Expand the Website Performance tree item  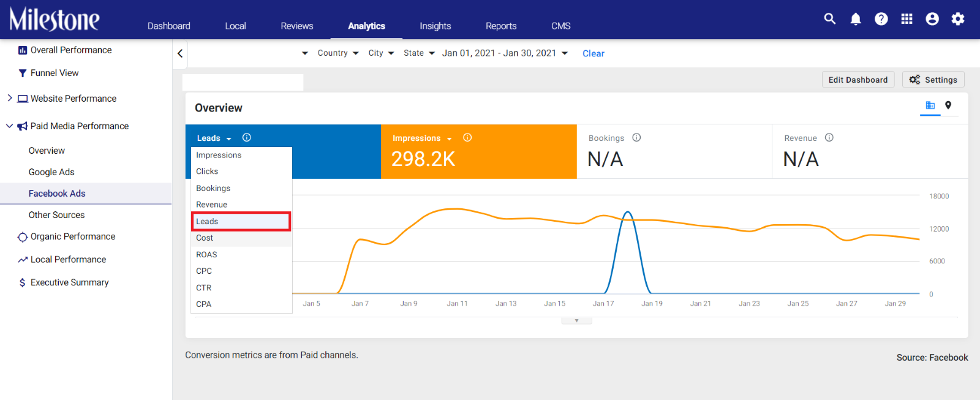(9, 98)
